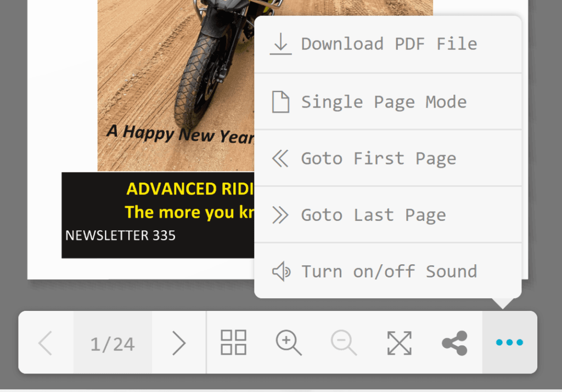Click the download arrow icon in menu
This screenshot has width=562, height=392.
280,44
